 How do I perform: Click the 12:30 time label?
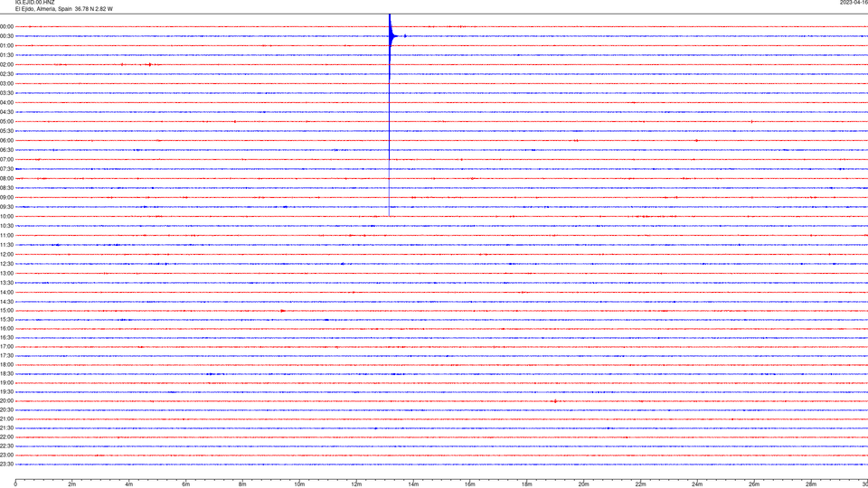pyautogui.click(x=6, y=264)
